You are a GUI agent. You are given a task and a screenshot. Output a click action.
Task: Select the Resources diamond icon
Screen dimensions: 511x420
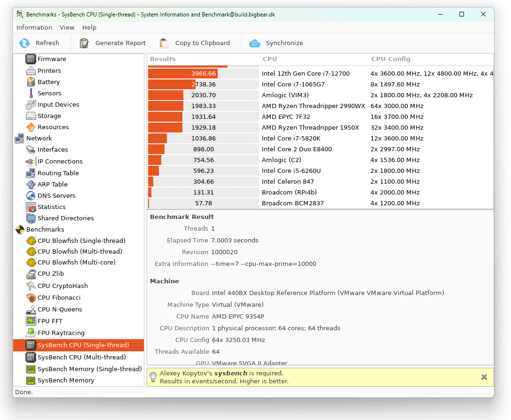pos(31,127)
